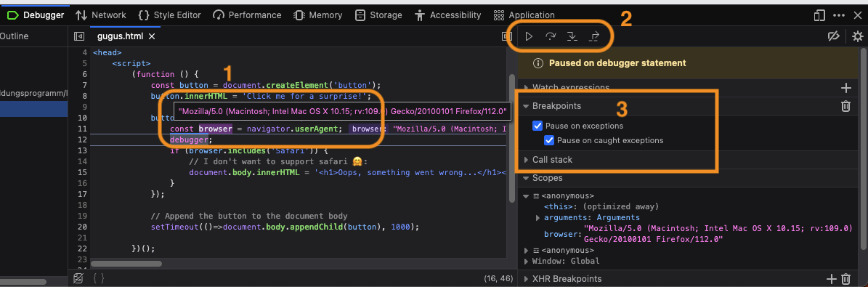
Task: Open the Style Editor tab
Action: pos(169,15)
